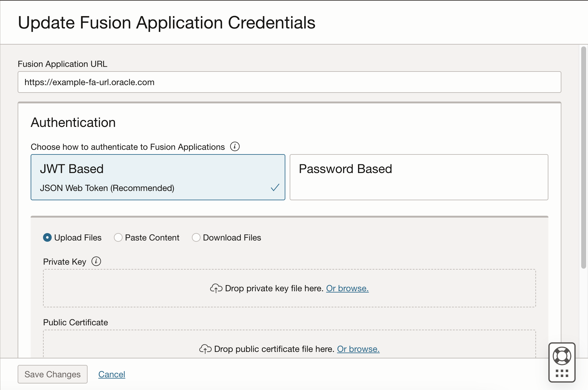The height and width of the screenshot is (390, 588).
Task: Click the private key upload cloud icon
Action: [216, 288]
